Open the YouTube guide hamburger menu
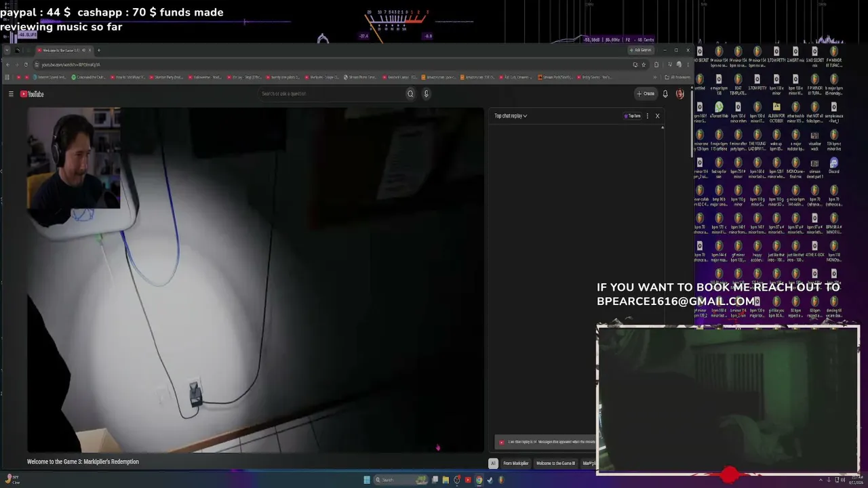Screen dimensions: 868x488 tap(11, 94)
